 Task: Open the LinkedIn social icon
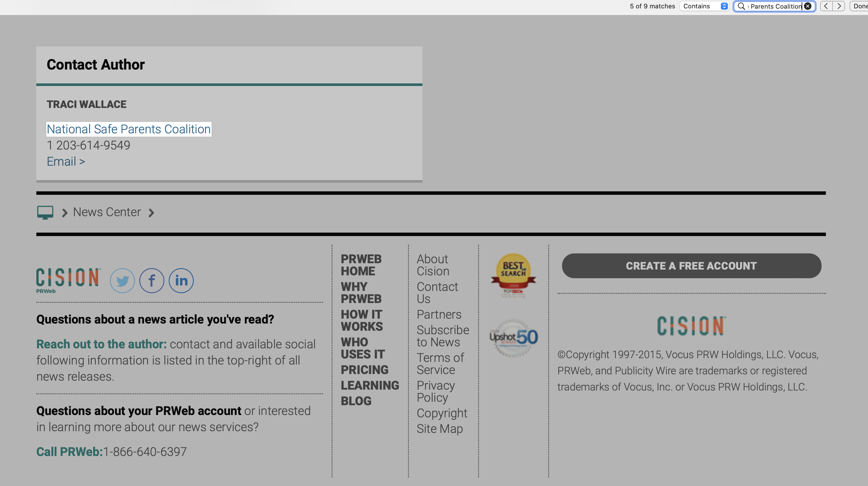click(181, 281)
